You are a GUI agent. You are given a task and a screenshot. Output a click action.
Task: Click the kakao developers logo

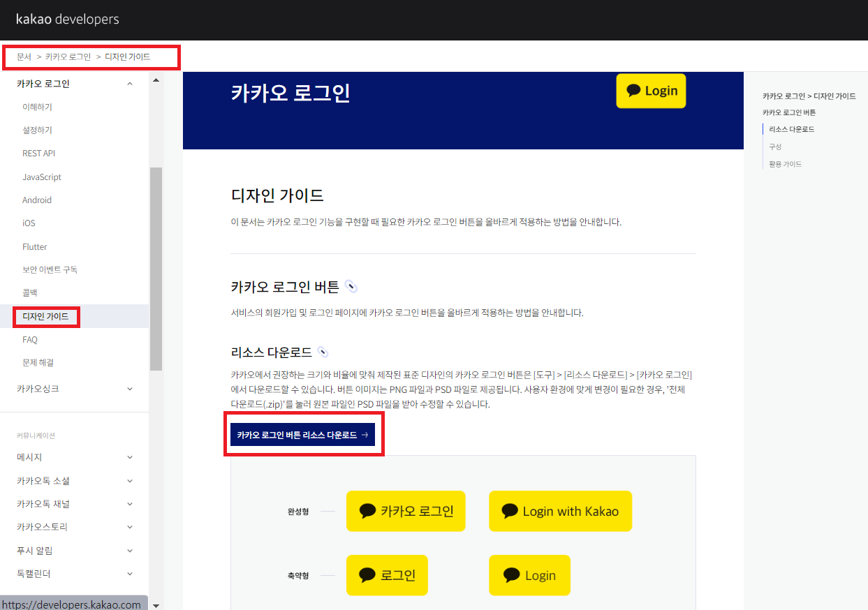(67, 19)
